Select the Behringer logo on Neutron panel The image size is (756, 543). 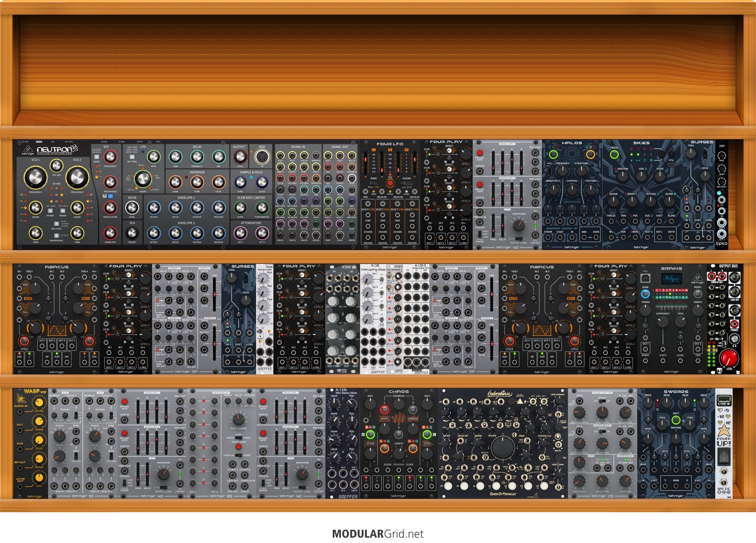tap(29, 150)
